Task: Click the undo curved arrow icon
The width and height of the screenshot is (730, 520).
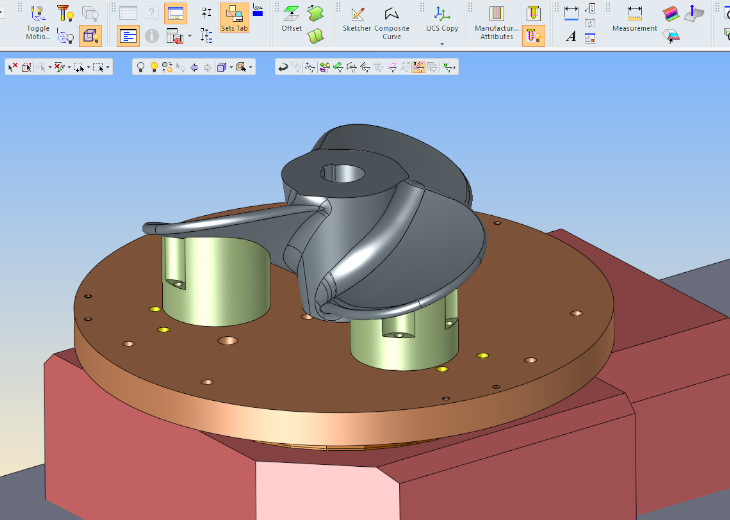Action: (283, 67)
